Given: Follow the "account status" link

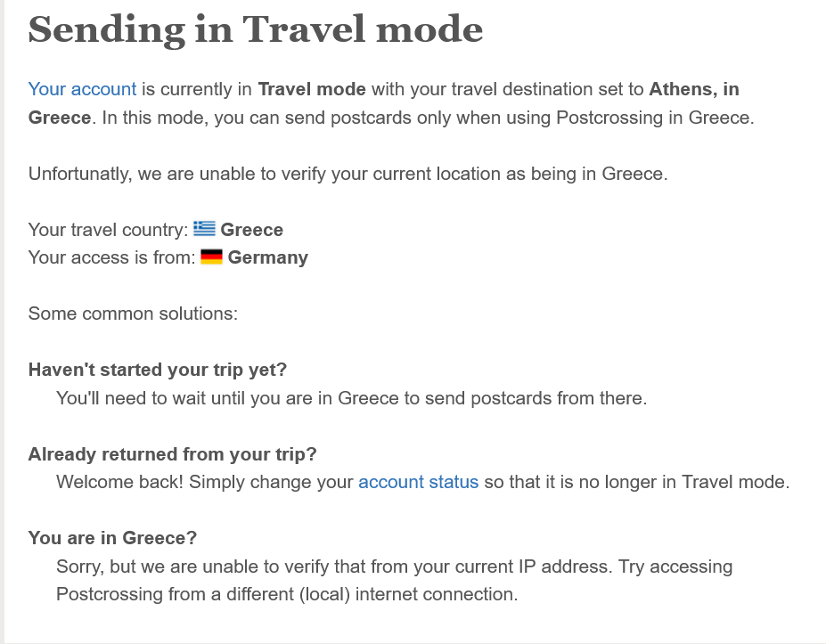Looking at the screenshot, I should pos(418,483).
